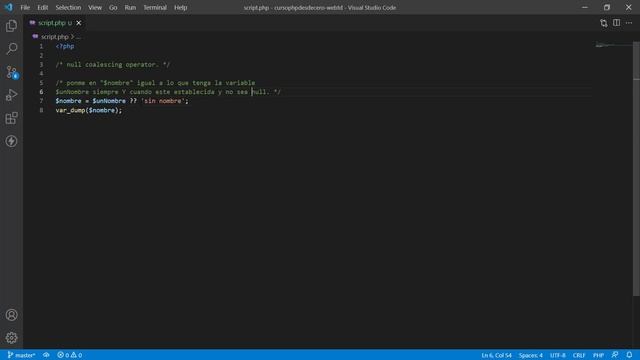Open the Terminal menu
Screen dimensions: 640x360
[x=155, y=7]
